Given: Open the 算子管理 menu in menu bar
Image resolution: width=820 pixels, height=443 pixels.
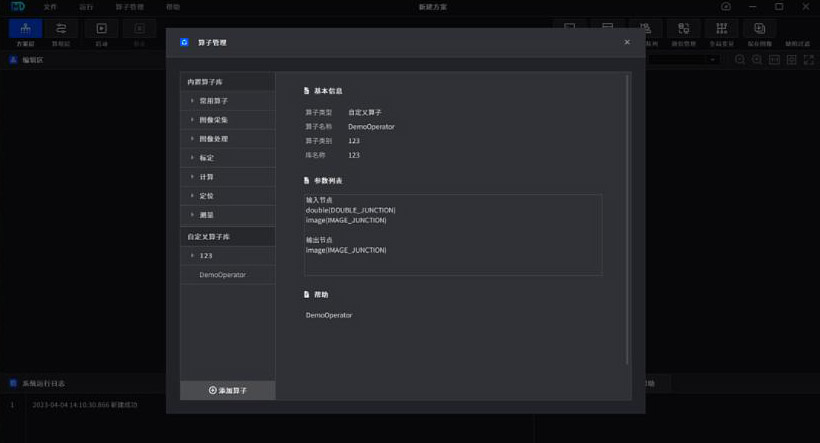Looking at the screenshot, I should (x=129, y=6).
